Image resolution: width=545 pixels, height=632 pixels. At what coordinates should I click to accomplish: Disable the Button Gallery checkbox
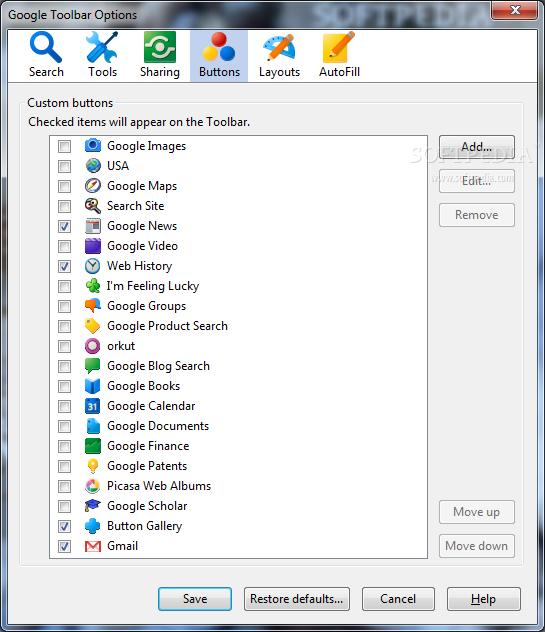click(x=64, y=526)
